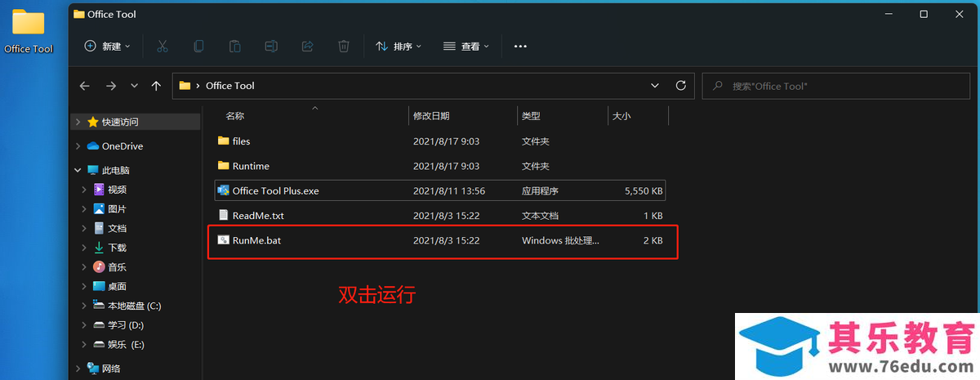This screenshot has height=380, width=980.
Task: Open the 查看 view dropdown
Action: pos(465,47)
